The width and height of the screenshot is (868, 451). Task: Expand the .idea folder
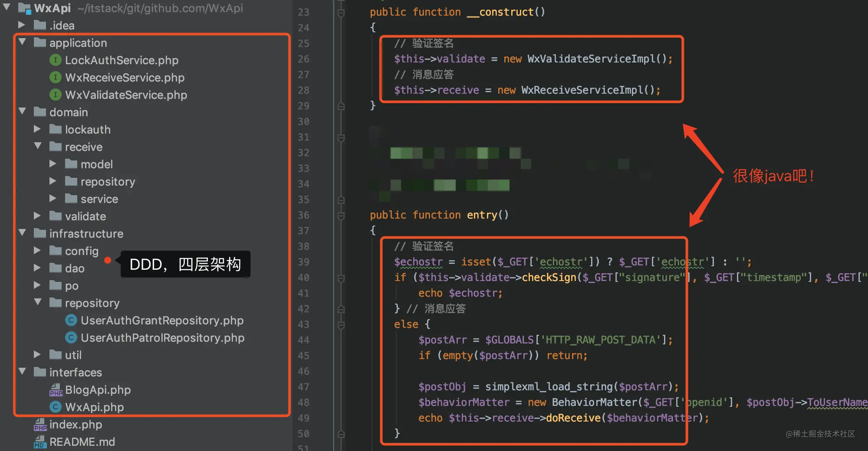tap(22, 25)
